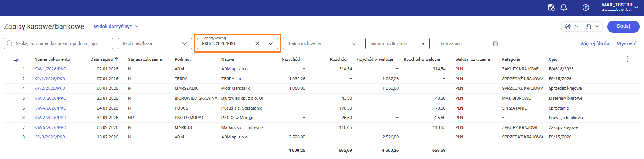
Task: Expand the Status rozliczenia dropdown
Action: pyautogui.click(x=354, y=44)
